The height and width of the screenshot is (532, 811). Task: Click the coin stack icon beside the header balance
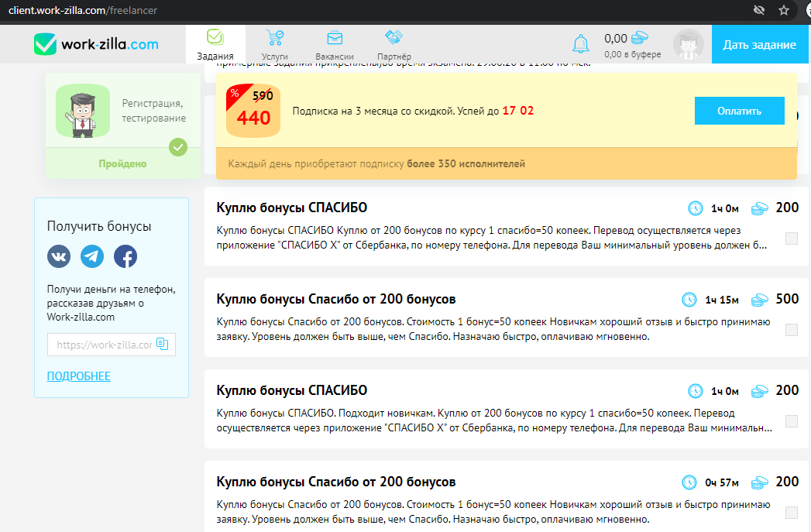pos(638,38)
